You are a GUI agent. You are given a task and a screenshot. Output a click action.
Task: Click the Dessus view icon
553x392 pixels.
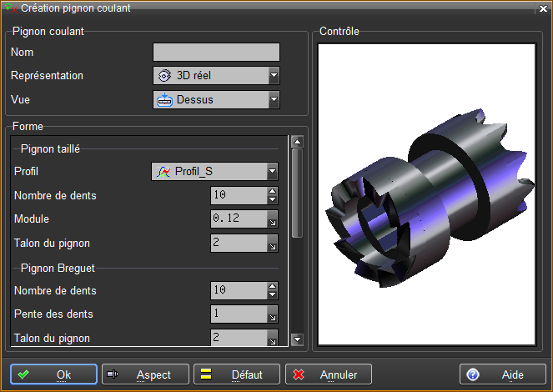pyautogui.click(x=164, y=100)
